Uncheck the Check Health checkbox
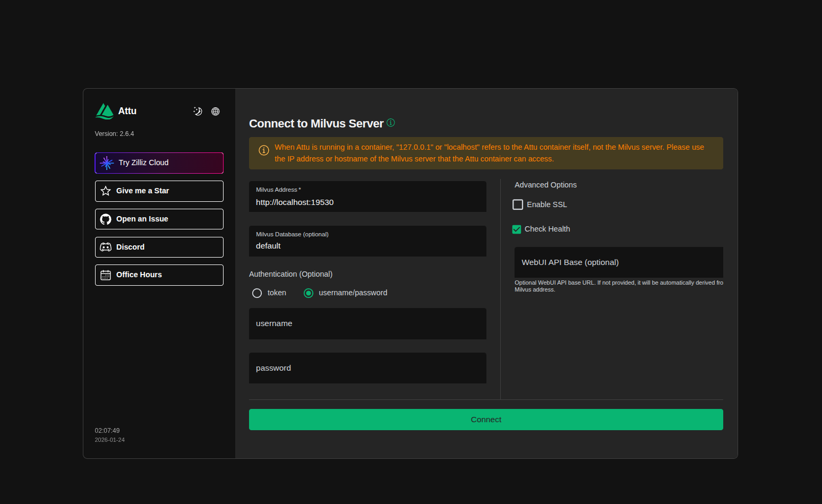The height and width of the screenshot is (504, 822). [x=517, y=229]
